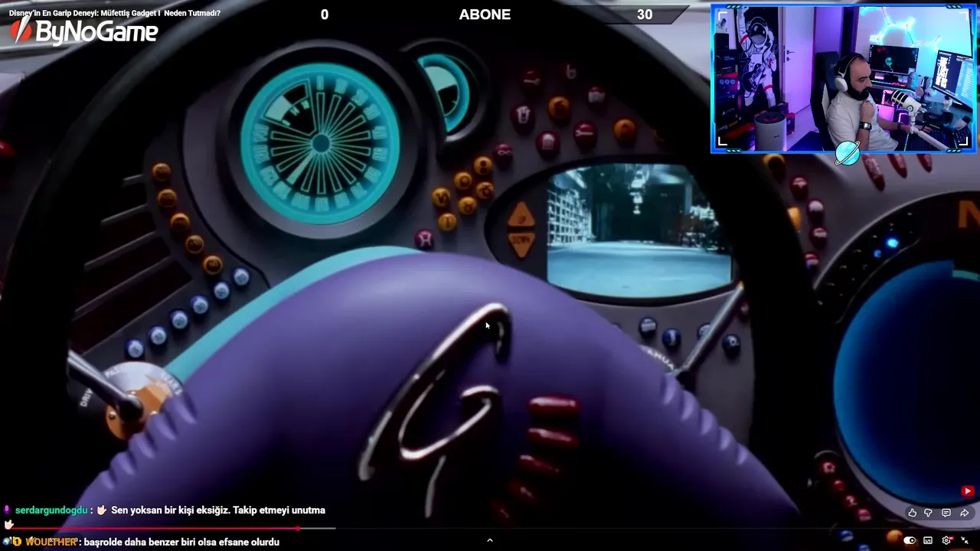Click the subscriber goal value 30
This screenshot has width=980, height=551.
645,15
